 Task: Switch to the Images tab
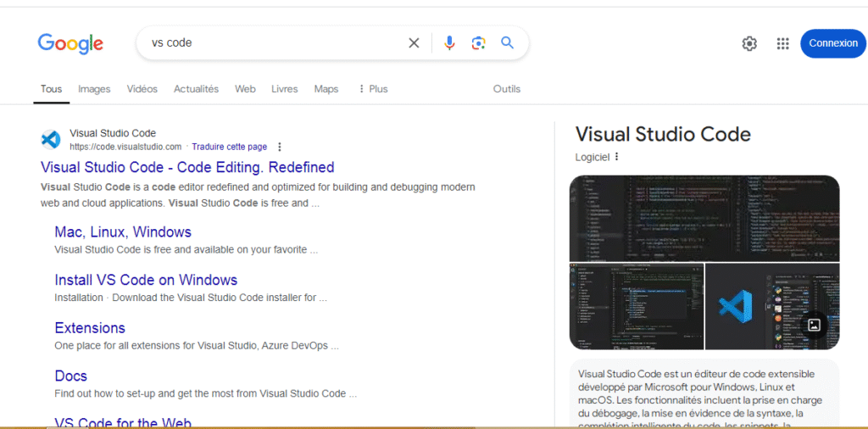[94, 89]
